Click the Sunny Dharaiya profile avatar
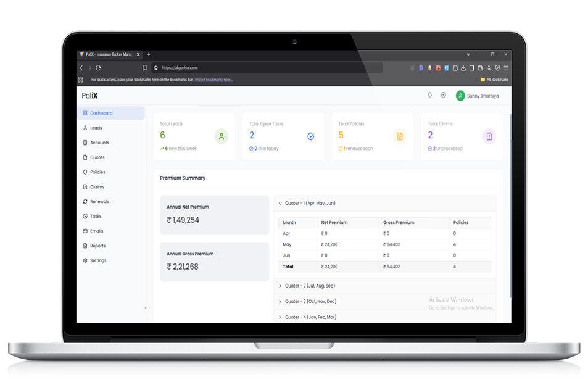 (x=460, y=96)
